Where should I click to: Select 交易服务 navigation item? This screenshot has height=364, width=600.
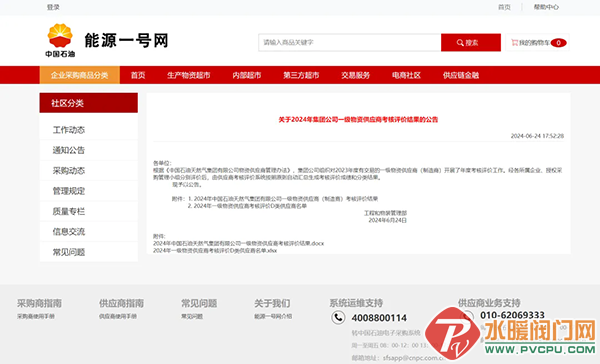[x=355, y=75]
